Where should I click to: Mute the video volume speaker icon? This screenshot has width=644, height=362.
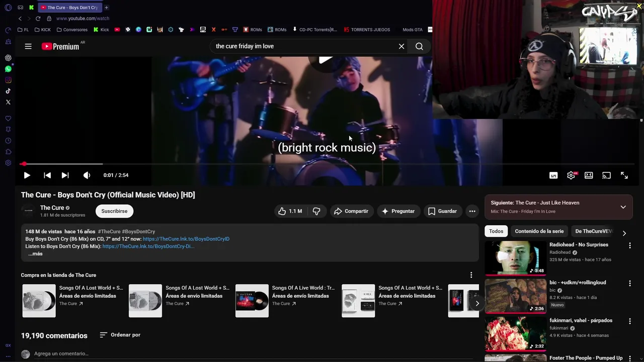(x=87, y=175)
